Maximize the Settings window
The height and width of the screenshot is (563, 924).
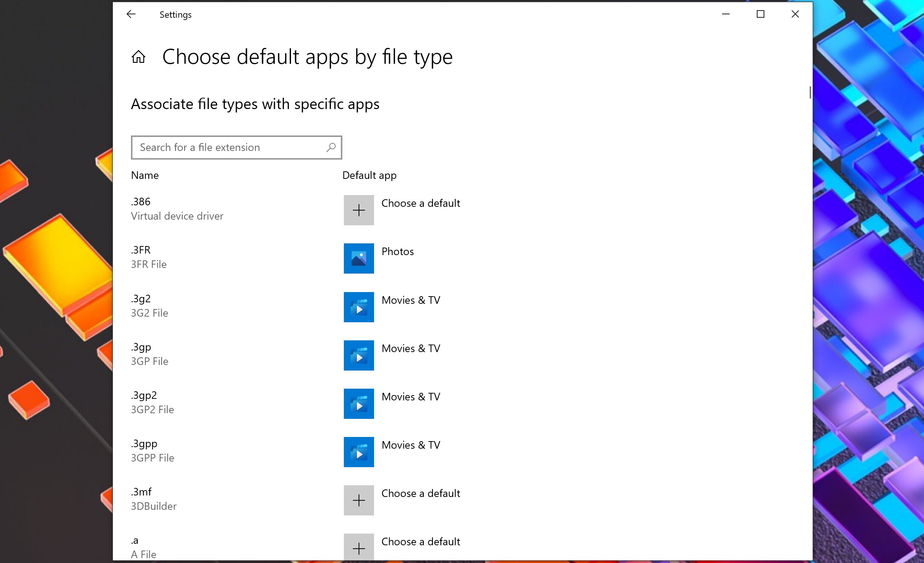pos(761,14)
